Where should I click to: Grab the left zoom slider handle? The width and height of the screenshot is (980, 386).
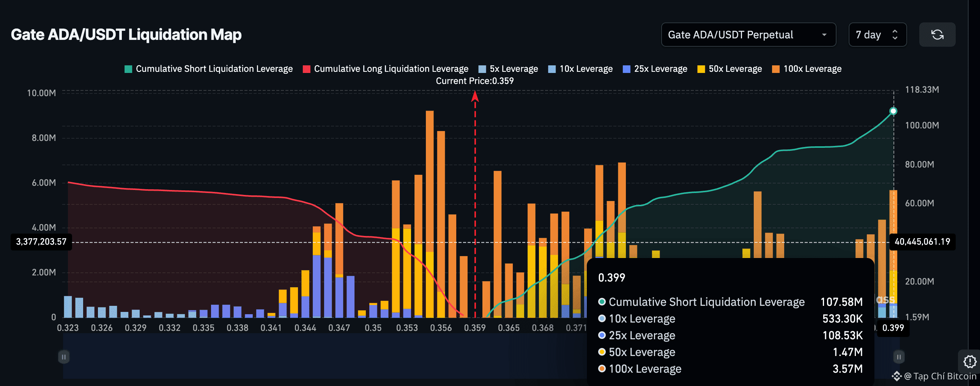63,357
